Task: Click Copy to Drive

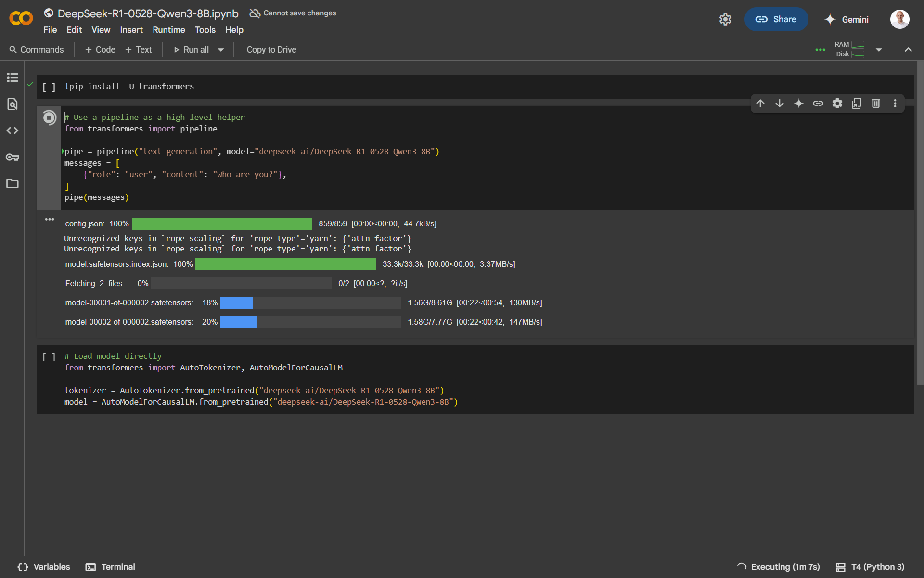Action: click(271, 50)
